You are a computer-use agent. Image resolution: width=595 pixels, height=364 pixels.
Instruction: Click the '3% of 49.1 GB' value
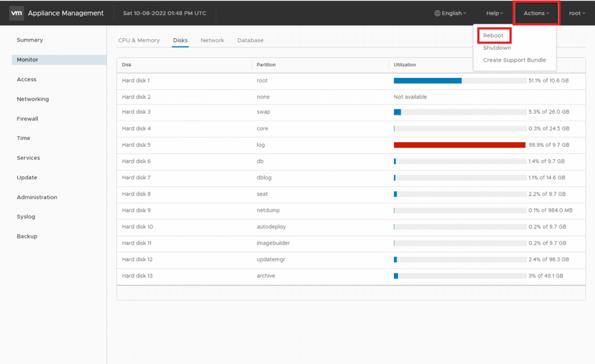pos(546,276)
